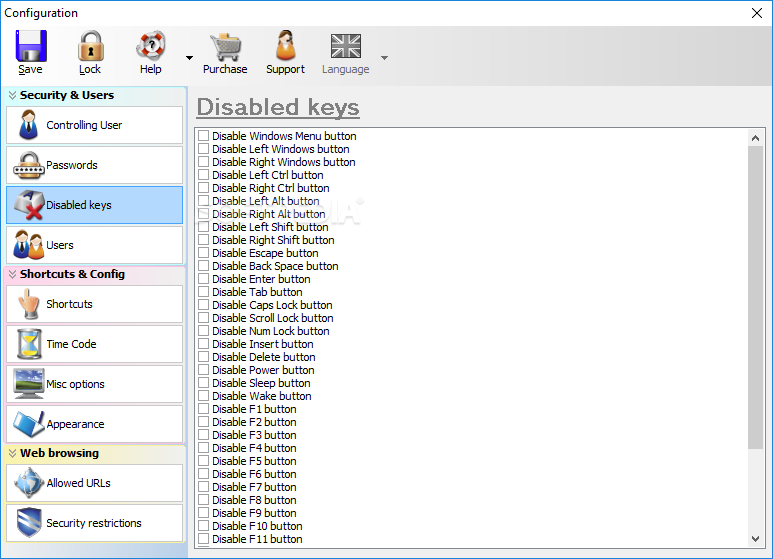Open the Language dropdown arrow
This screenshot has height=559, width=773.
pyautogui.click(x=385, y=58)
